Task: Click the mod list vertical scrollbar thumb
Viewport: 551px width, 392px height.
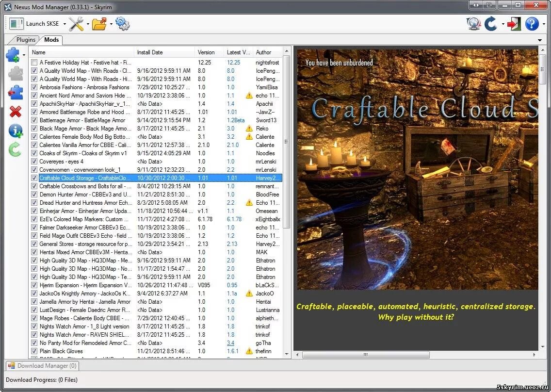Action: coord(287,142)
